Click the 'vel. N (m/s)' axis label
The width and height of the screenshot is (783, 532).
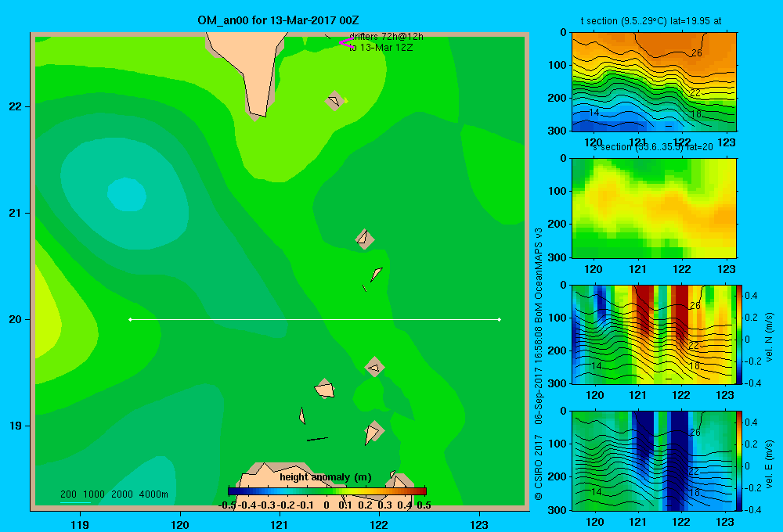click(x=769, y=337)
